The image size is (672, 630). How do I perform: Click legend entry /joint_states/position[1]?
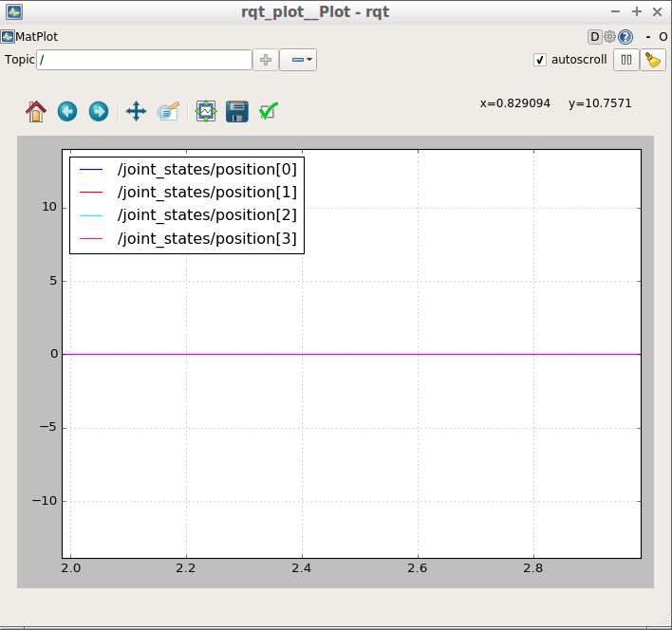(x=207, y=193)
